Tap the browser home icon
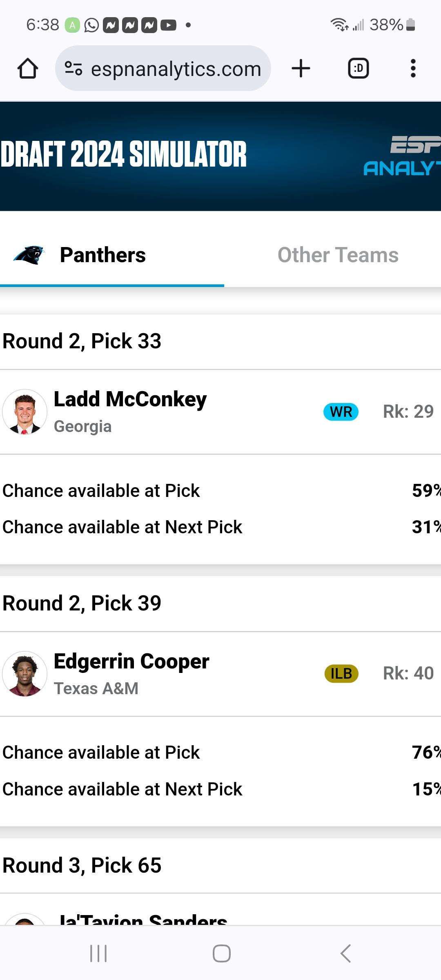The width and height of the screenshot is (441, 980). [28, 68]
